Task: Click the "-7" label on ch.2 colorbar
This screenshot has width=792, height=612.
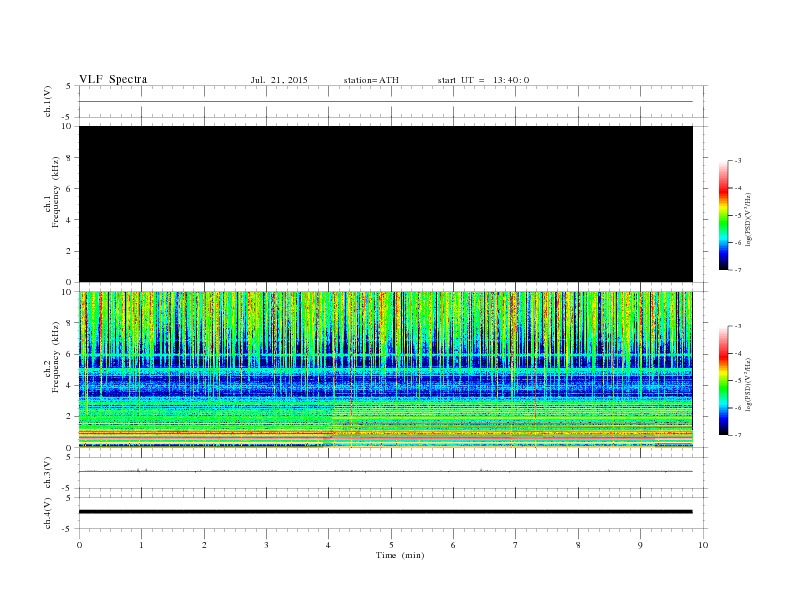Action: click(738, 435)
